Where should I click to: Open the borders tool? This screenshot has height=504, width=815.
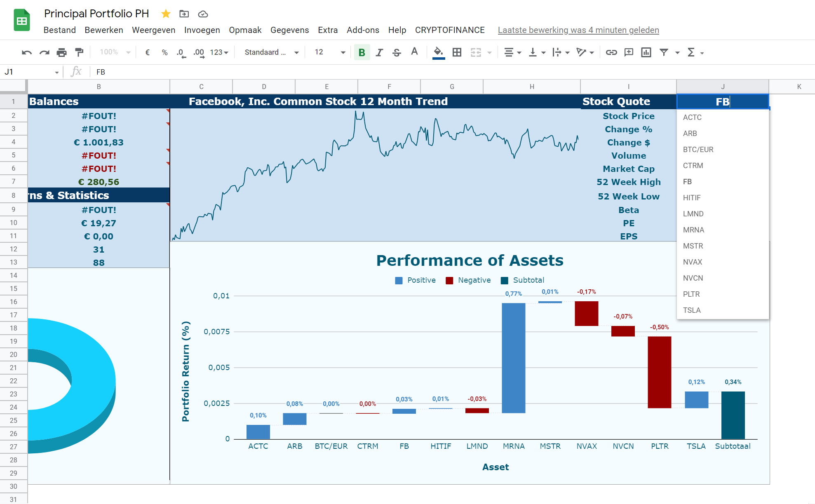point(457,52)
